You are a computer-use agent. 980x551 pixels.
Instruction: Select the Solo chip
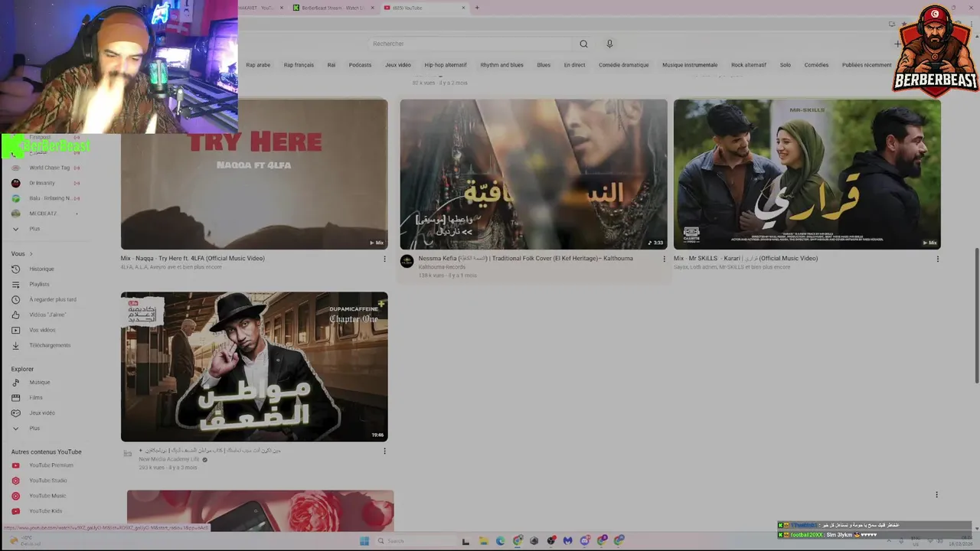pos(786,65)
